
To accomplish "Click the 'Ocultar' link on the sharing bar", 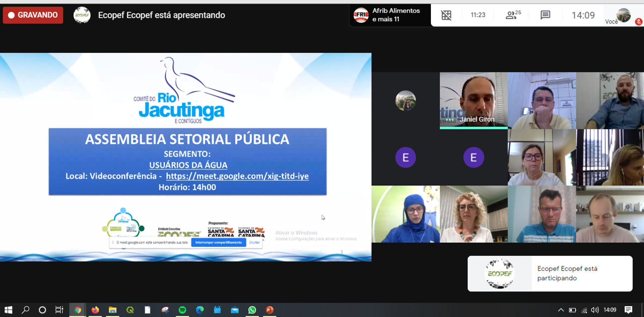I will pyautogui.click(x=254, y=242).
